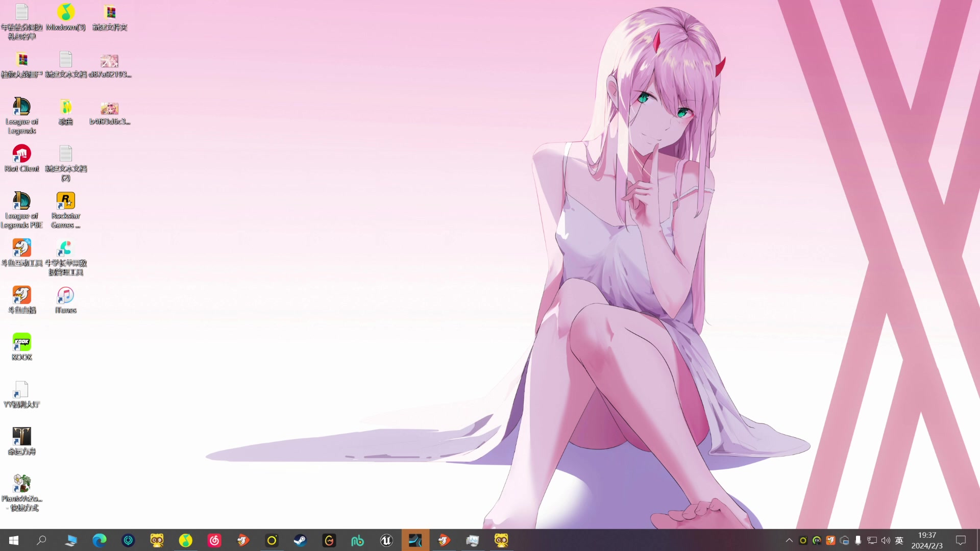Toggle the input language indicator 英
This screenshot has width=980, height=551.
click(899, 540)
